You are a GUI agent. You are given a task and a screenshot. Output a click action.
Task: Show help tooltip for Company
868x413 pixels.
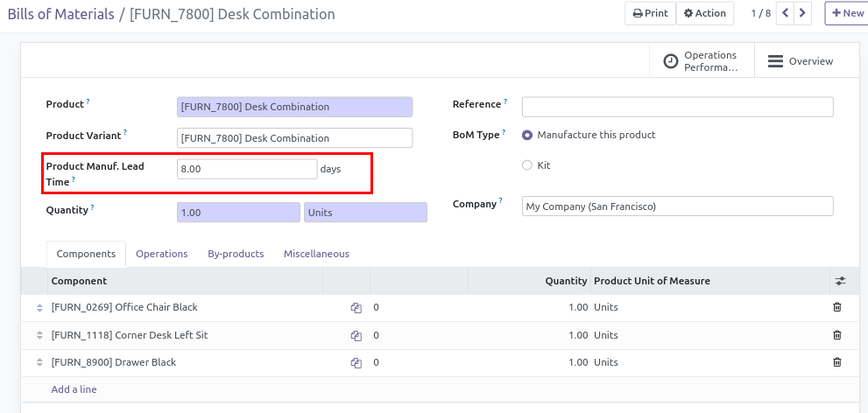point(500,201)
